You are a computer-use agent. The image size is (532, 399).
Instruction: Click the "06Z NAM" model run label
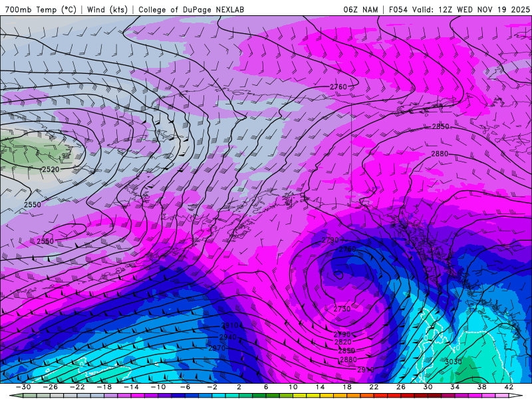click(x=360, y=9)
